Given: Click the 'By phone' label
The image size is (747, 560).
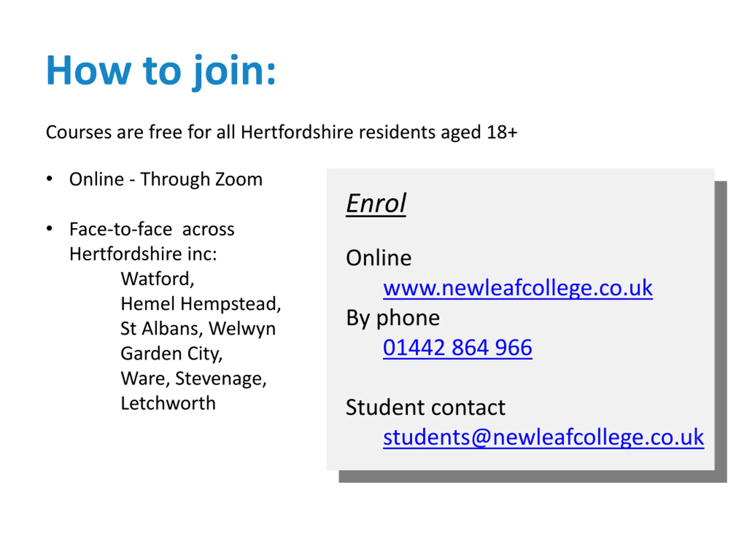Looking at the screenshot, I should (x=393, y=318).
